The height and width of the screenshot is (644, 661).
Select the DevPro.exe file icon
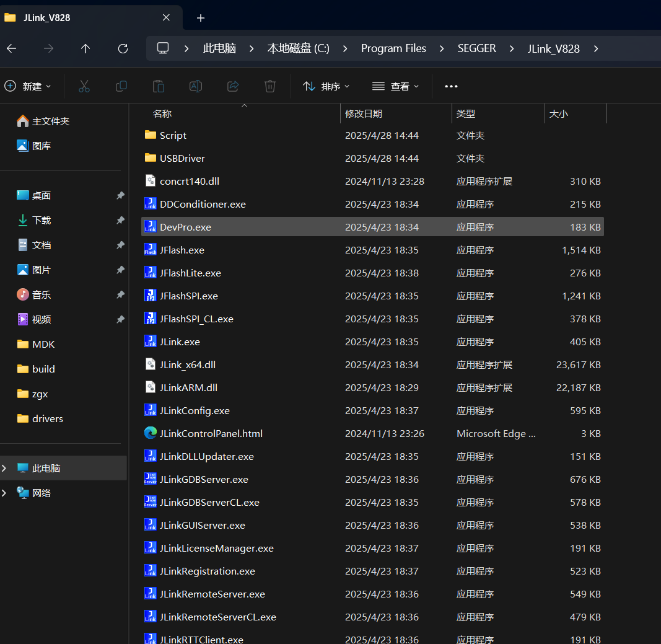click(x=150, y=227)
